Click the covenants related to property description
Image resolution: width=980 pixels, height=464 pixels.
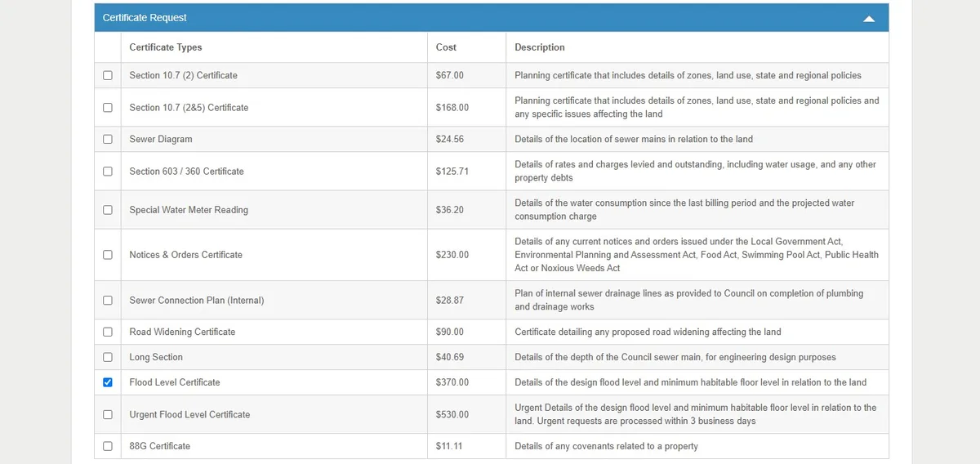click(606, 446)
